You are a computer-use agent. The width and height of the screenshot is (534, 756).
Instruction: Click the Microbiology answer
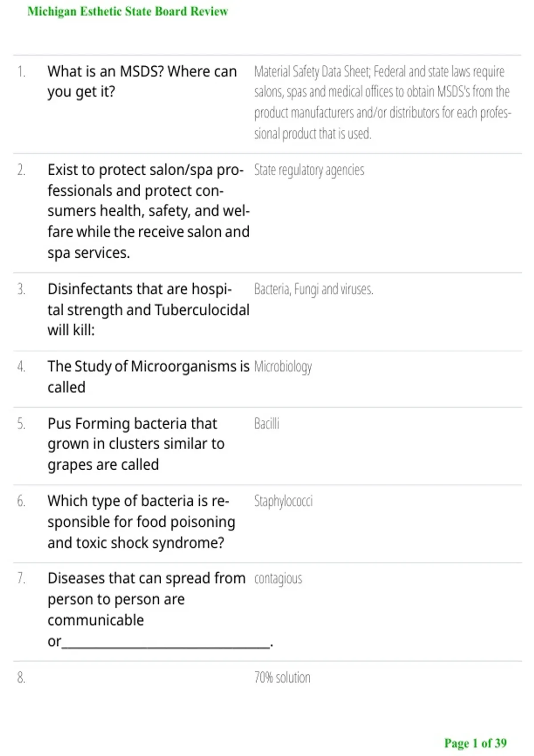pyautogui.click(x=283, y=367)
